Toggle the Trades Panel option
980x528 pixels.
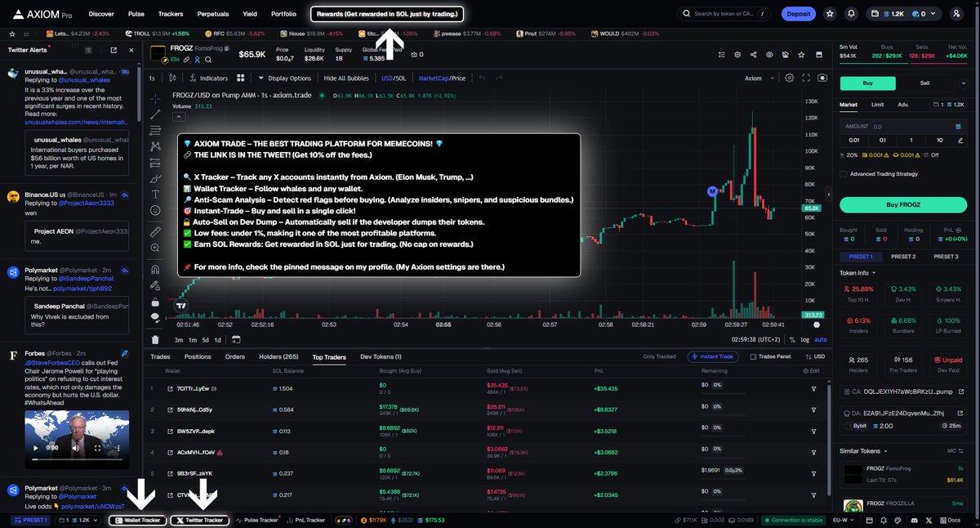[770, 356]
